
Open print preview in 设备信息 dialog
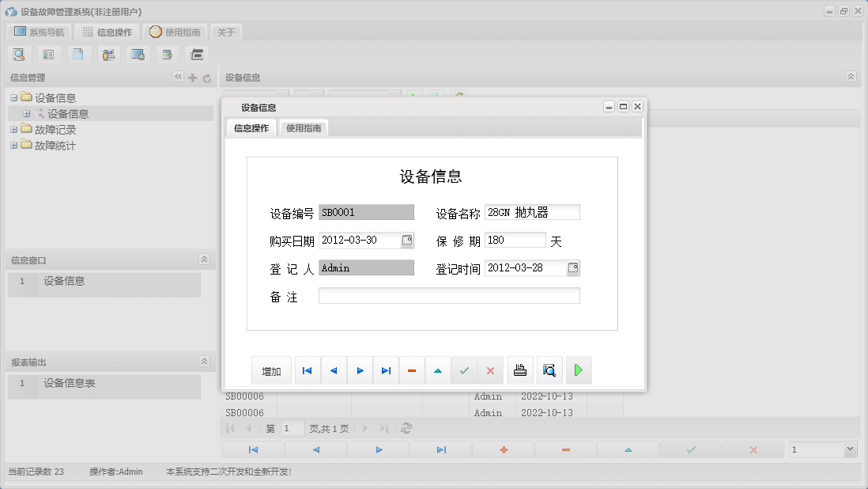(549, 370)
